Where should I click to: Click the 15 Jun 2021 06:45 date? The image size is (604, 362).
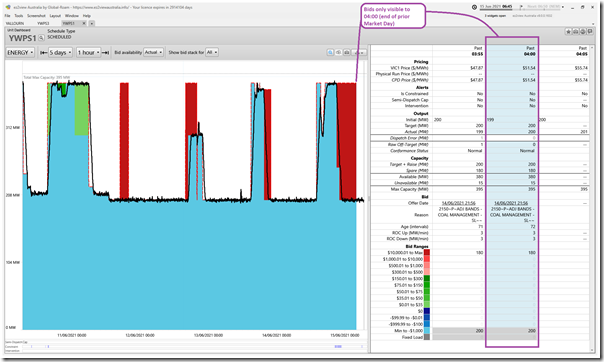[x=496, y=7]
